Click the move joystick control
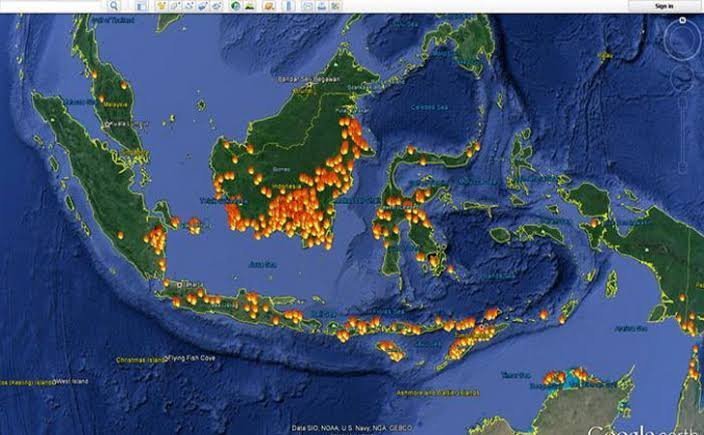 pos(682,78)
